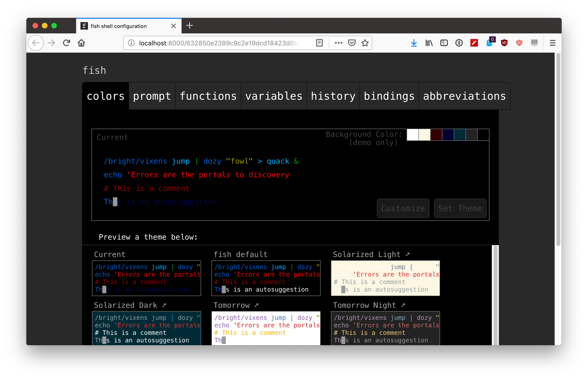Select the dark red background color swatch
This screenshot has width=588, height=380.
click(437, 135)
